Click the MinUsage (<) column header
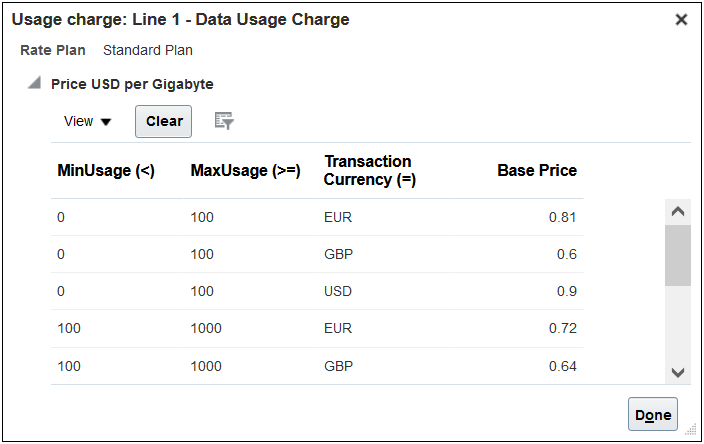This screenshot has width=704, height=444. pos(106,170)
